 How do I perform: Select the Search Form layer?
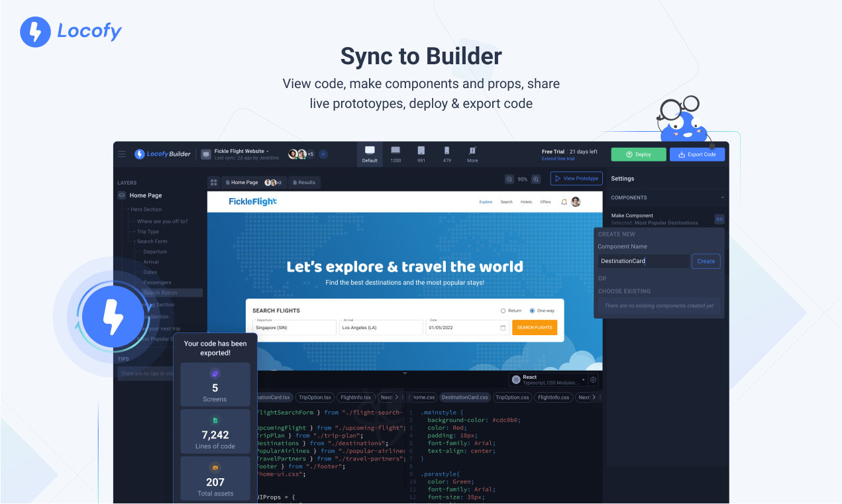(152, 242)
